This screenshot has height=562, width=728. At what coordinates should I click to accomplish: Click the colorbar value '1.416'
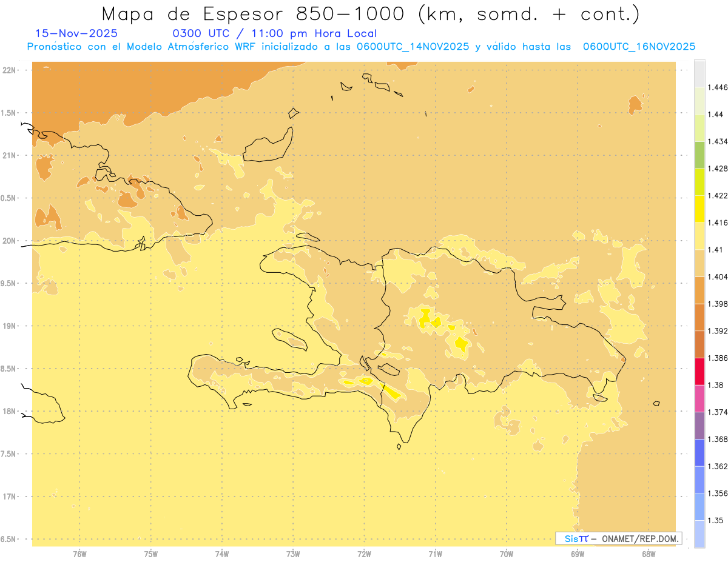click(718, 222)
